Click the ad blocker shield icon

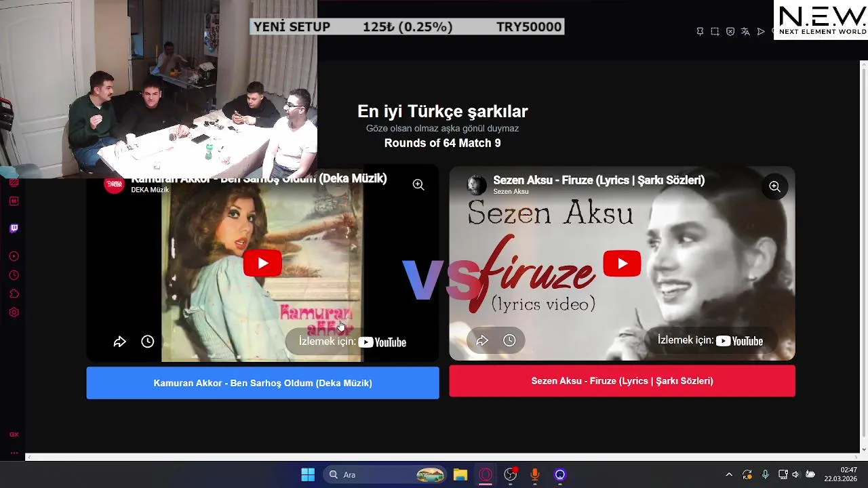(730, 31)
